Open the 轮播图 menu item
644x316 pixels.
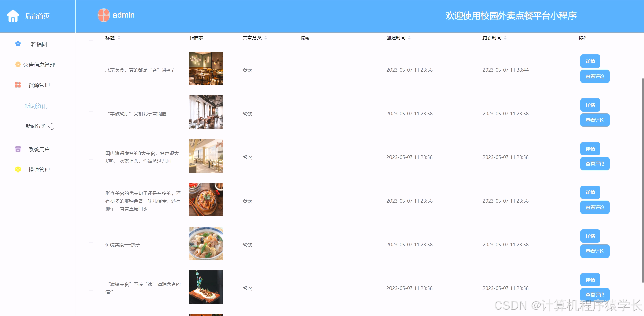(39, 44)
